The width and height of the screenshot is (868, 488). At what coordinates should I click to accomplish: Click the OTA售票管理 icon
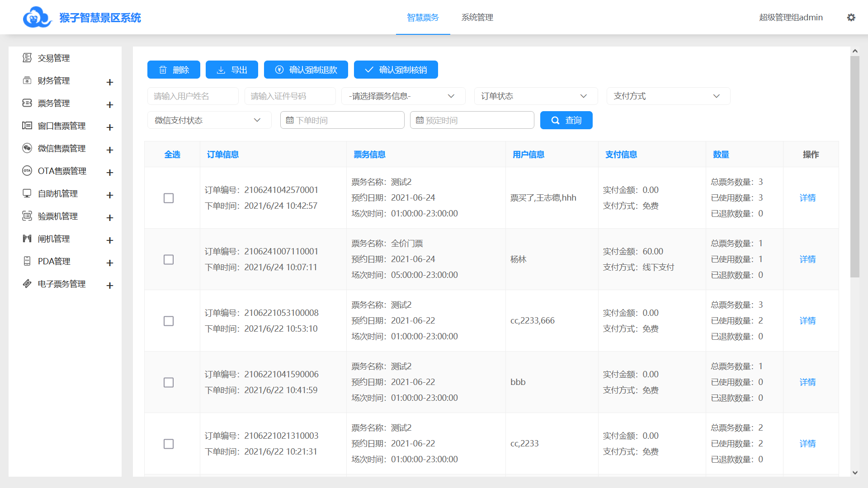click(27, 171)
